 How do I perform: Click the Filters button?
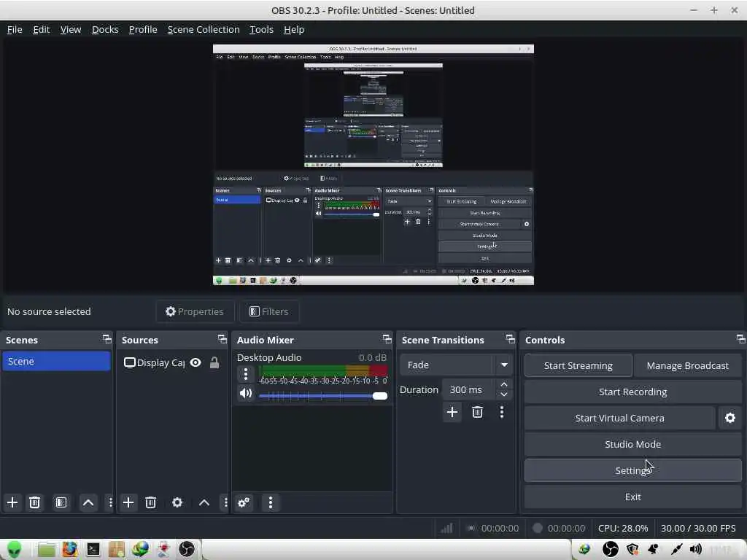pyautogui.click(x=268, y=311)
